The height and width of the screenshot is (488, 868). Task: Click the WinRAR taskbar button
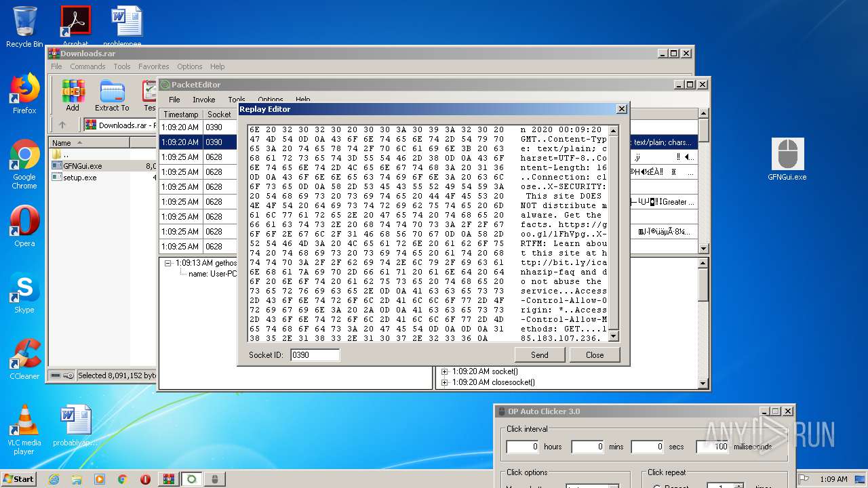[x=168, y=479]
